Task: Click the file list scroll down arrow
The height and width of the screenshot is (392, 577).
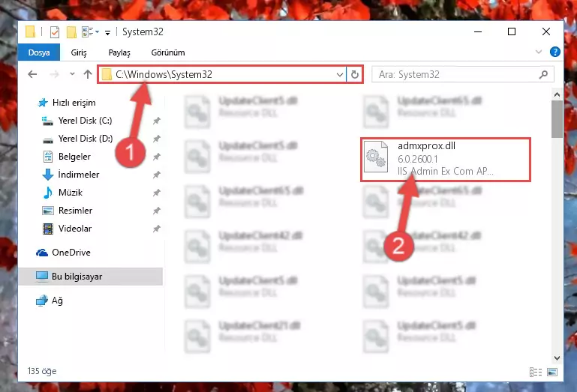Action: coord(557,358)
